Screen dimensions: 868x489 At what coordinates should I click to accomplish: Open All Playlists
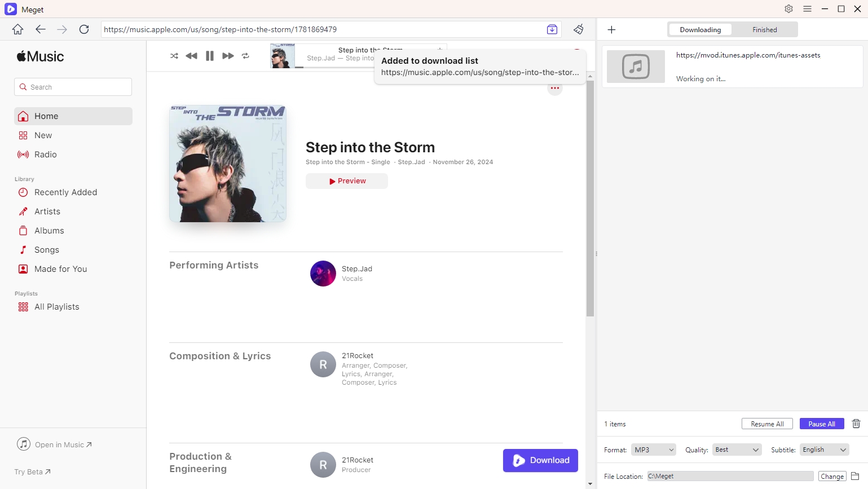73,307
